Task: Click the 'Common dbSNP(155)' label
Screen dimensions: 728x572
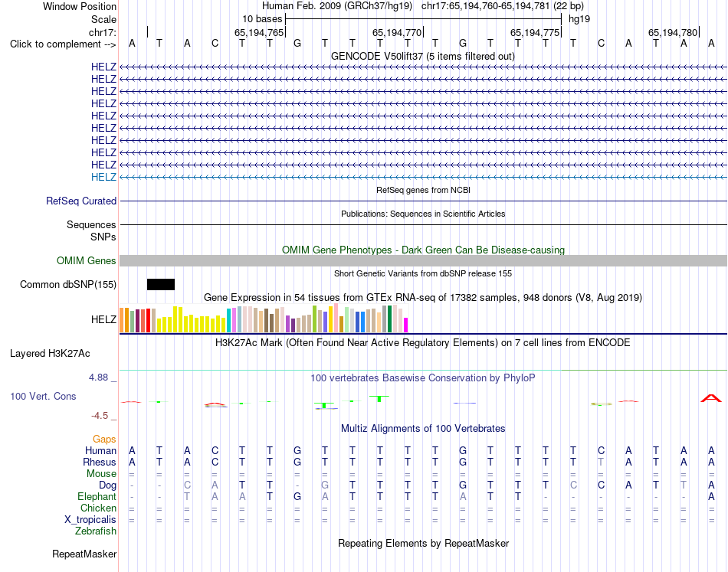Action: tap(67, 284)
